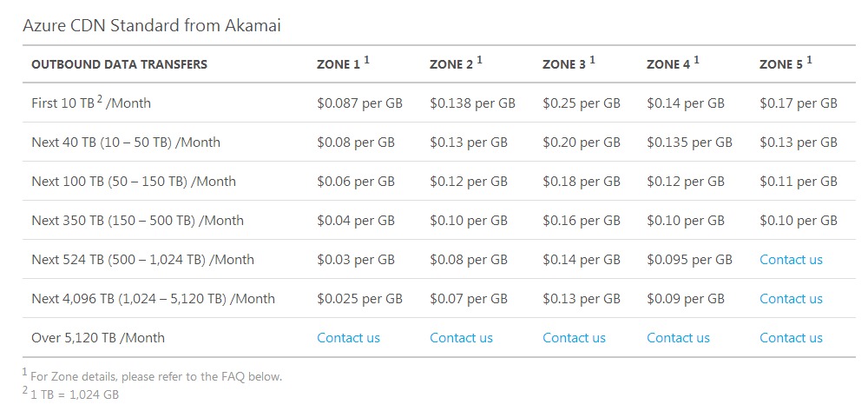Click Contact us for Zone 5, 500–1,024 TB row
The height and width of the screenshot is (411, 868).
click(791, 260)
